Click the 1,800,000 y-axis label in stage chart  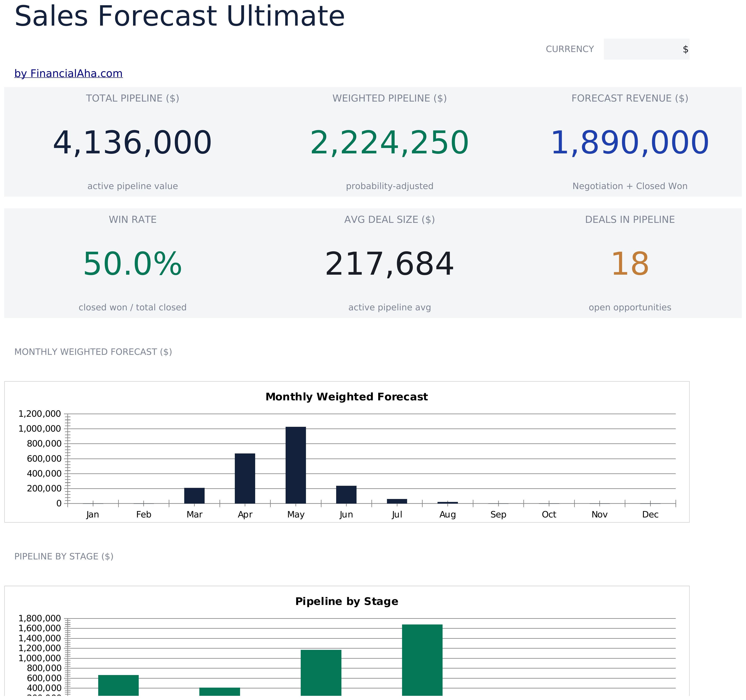click(x=40, y=619)
